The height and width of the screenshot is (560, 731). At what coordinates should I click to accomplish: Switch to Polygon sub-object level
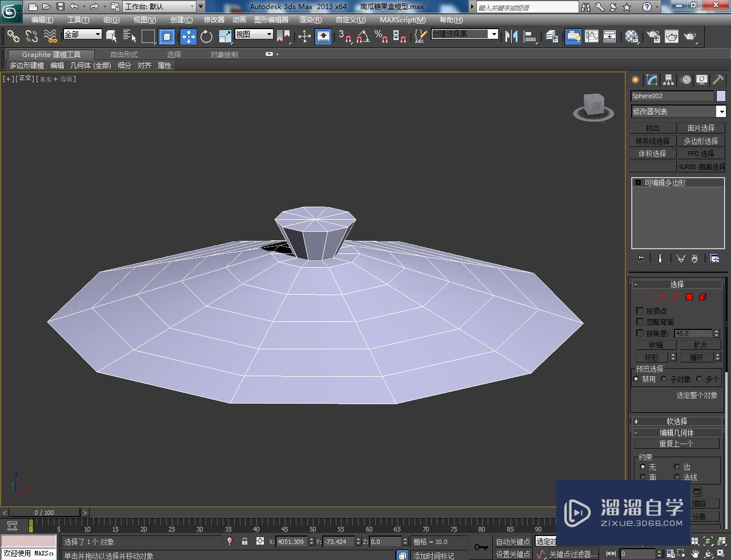689,297
